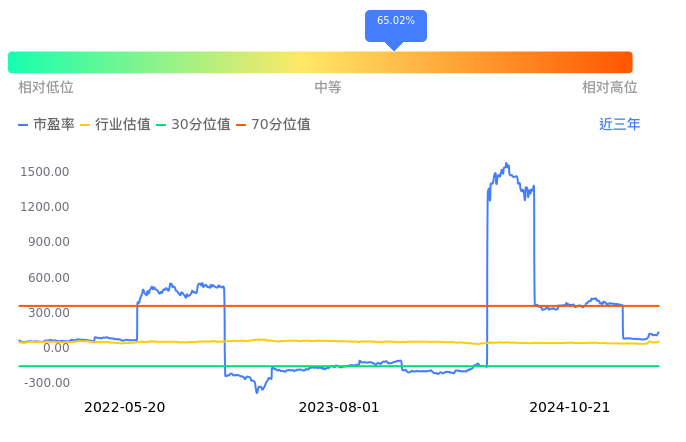Select the 相对高位 label
Viewport: 686px width, 442px height.
click(x=610, y=88)
